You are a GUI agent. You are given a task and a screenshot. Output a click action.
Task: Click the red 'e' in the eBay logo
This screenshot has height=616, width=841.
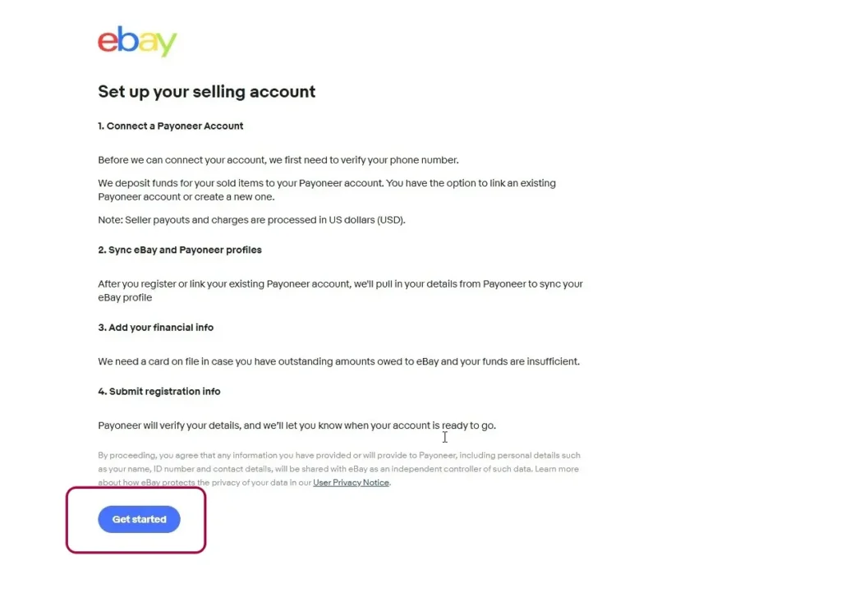108,41
